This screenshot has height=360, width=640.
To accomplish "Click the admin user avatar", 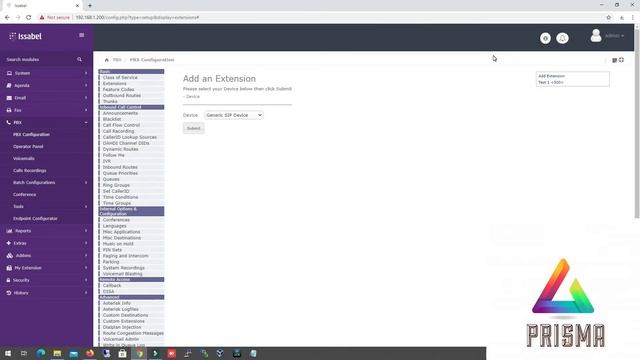I will (596, 36).
